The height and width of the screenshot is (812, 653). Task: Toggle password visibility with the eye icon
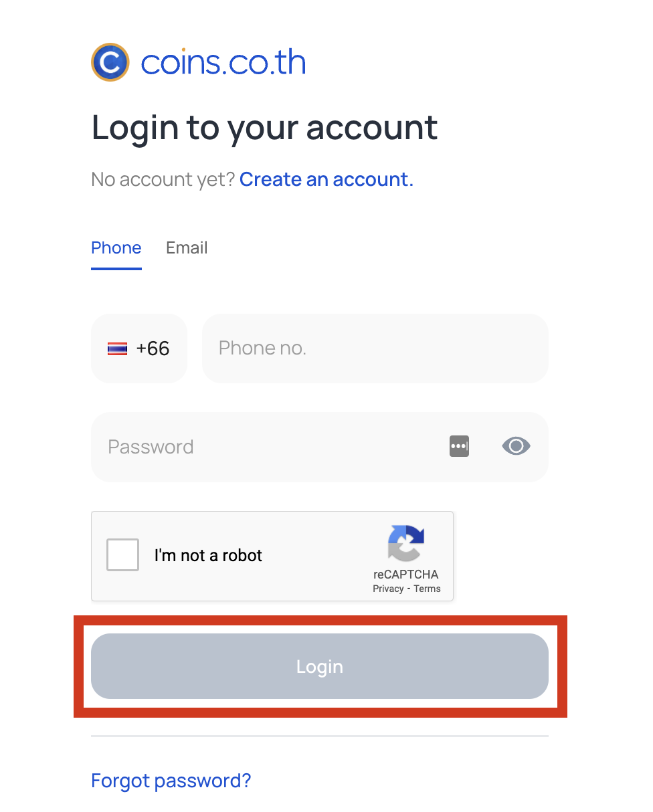coord(516,446)
